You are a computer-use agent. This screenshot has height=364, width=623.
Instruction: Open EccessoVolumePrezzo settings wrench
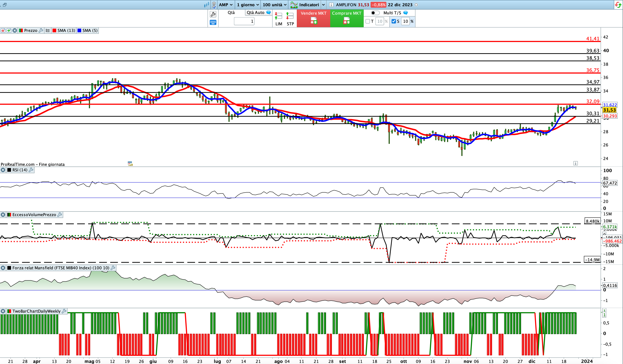pos(60,215)
